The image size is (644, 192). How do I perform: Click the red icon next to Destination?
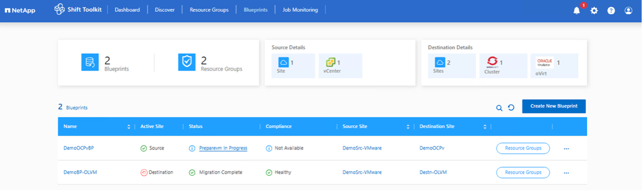(144, 173)
